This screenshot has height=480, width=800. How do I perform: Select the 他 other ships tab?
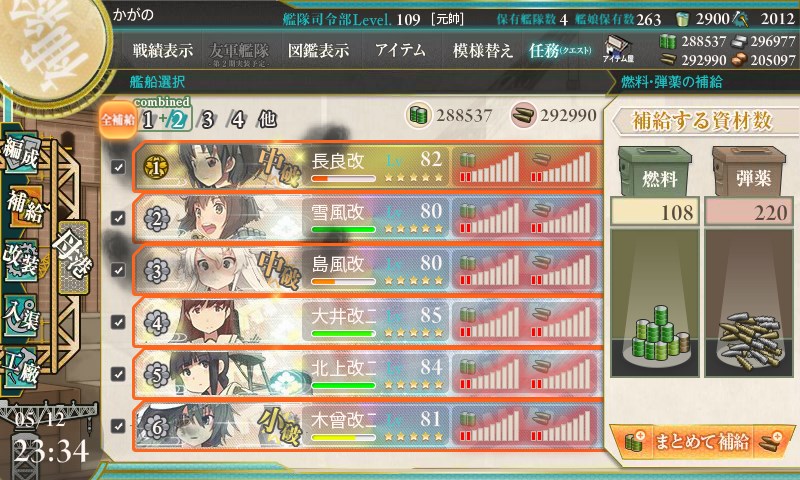(267, 119)
